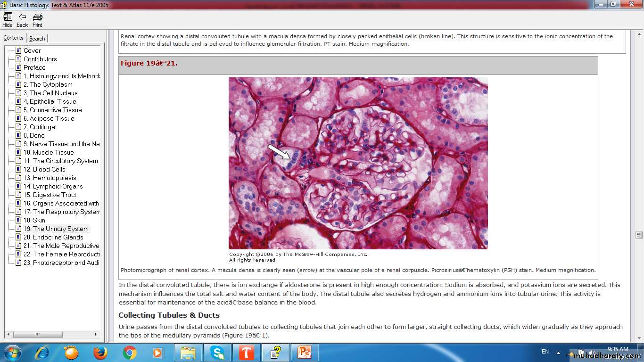This screenshot has height=362, width=644.
Task: Open Skype from the taskbar
Action: click(x=217, y=353)
